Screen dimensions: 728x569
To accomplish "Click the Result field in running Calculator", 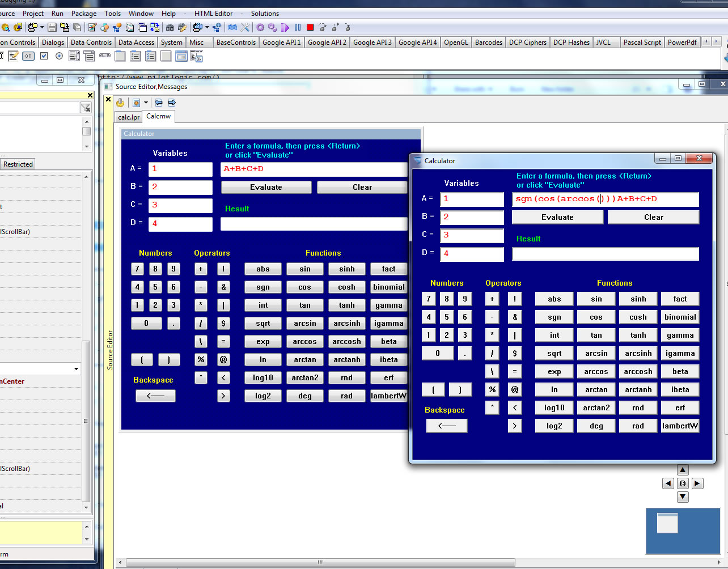I will point(606,254).
